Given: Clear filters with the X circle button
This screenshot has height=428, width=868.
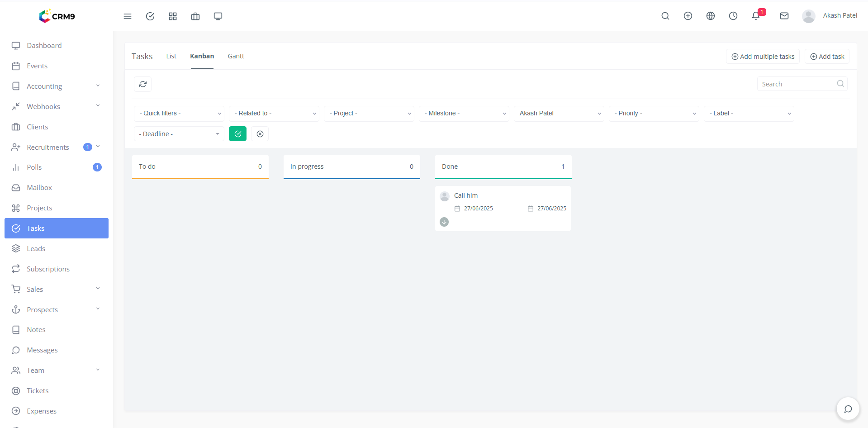Looking at the screenshot, I should coord(260,134).
